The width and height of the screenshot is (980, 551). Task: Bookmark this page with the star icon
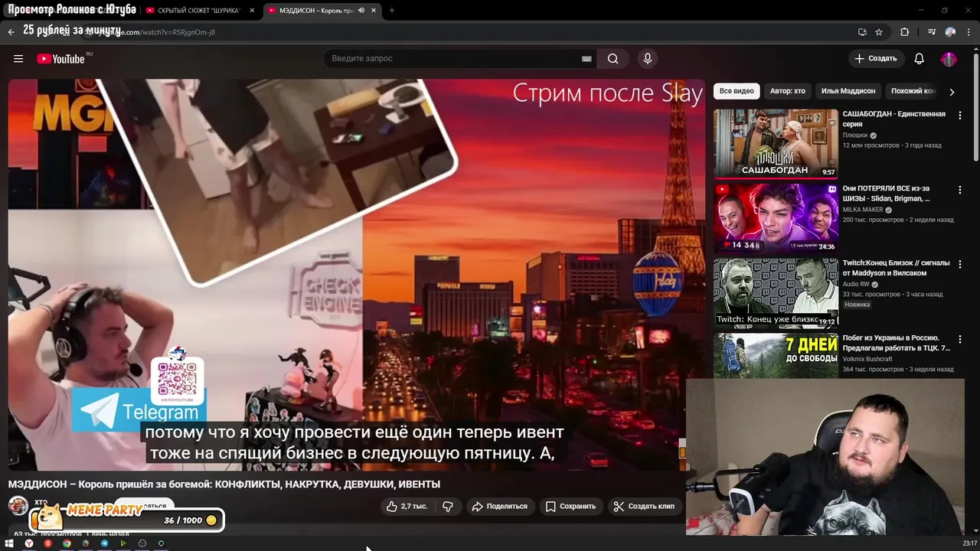click(879, 32)
